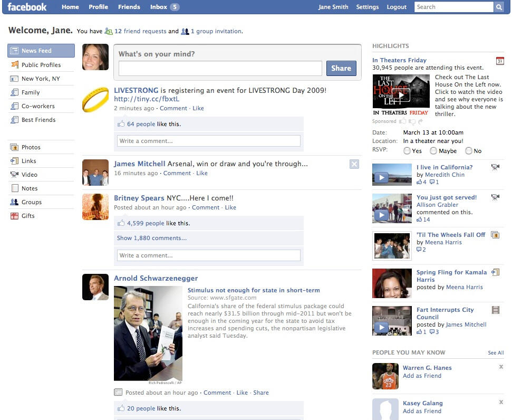
Task: Hide James Mitchell's post with X
Action: coord(354,164)
